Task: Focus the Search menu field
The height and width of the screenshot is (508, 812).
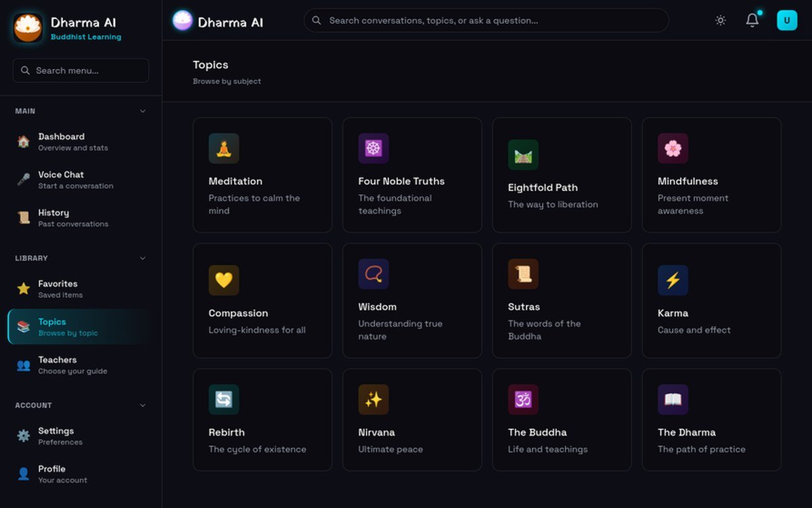Action: pos(81,70)
